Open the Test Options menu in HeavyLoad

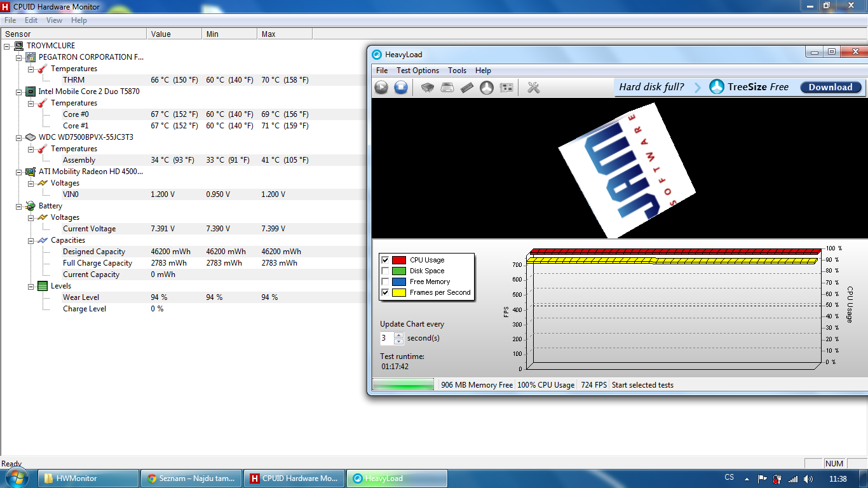[417, 71]
